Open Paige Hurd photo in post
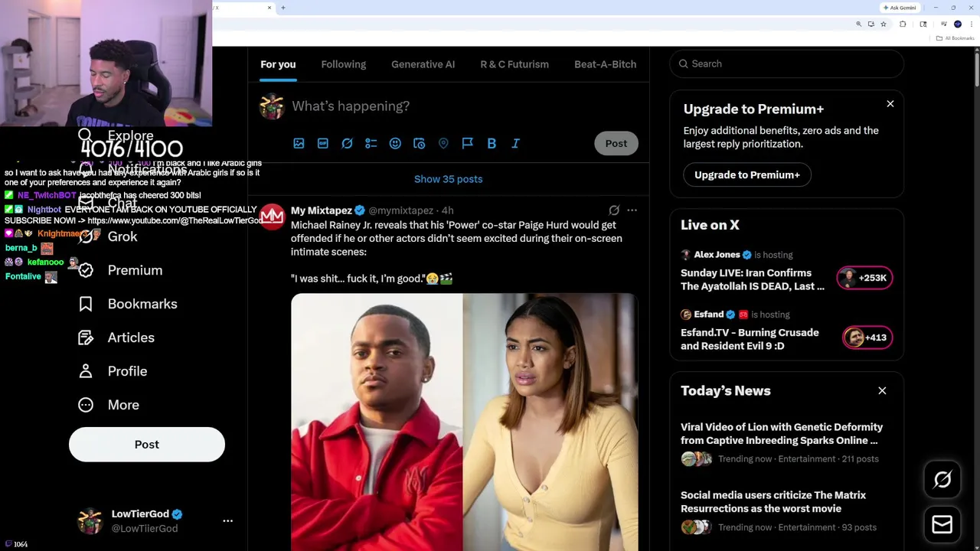 coord(550,422)
